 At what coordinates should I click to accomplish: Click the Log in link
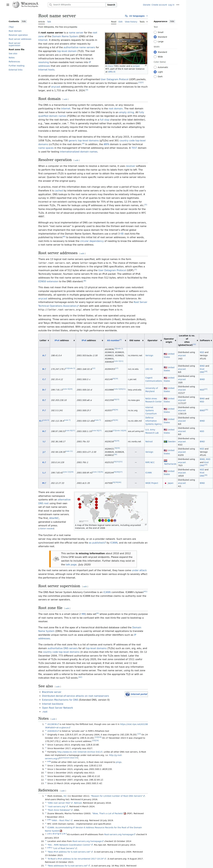click(171, 5)
